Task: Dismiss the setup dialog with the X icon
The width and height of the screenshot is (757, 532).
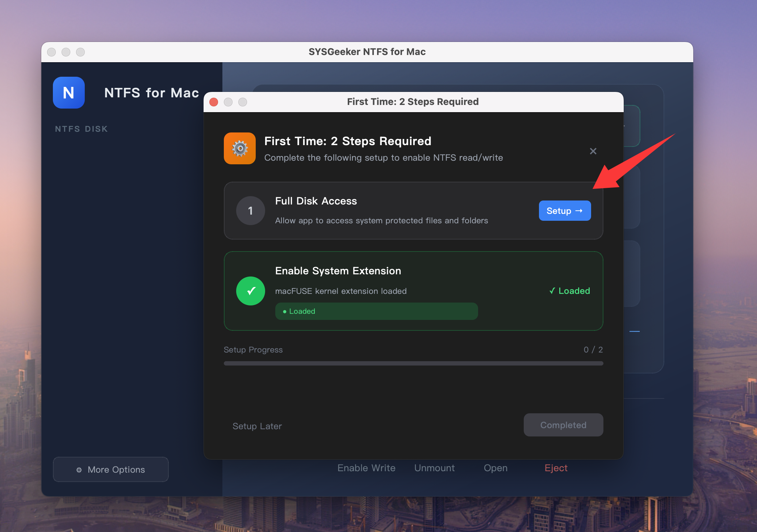Action: (x=593, y=151)
